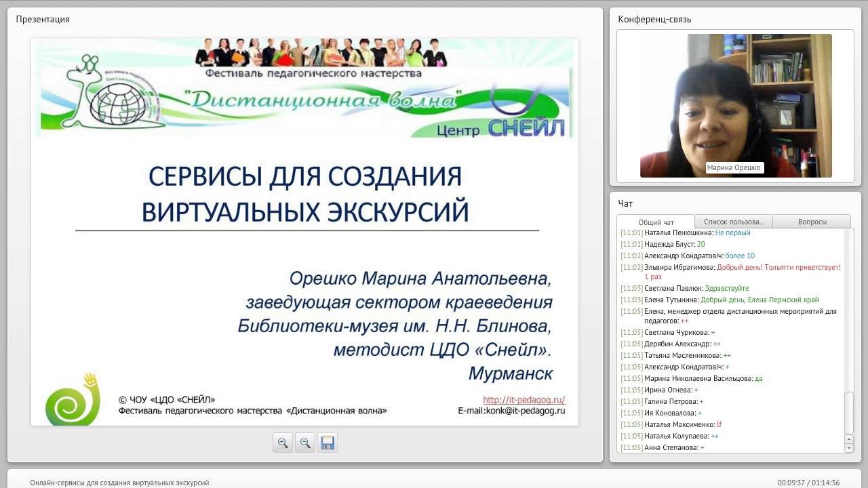This screenshot has height=488, width=868.
Task: Click the playback time 00:09:37 / 01:14:36
Action: coord(808,483)
